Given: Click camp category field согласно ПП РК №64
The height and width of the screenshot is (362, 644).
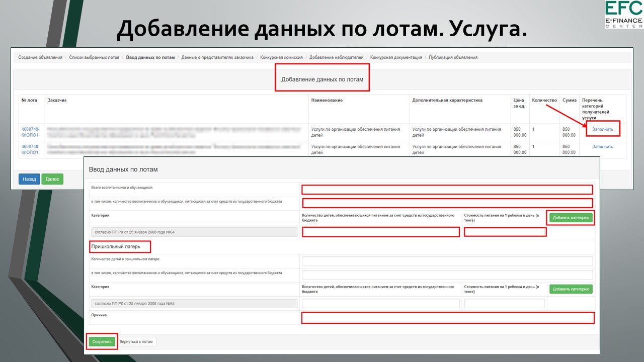Looking at the screenshot, I should [x=194, y=304].
